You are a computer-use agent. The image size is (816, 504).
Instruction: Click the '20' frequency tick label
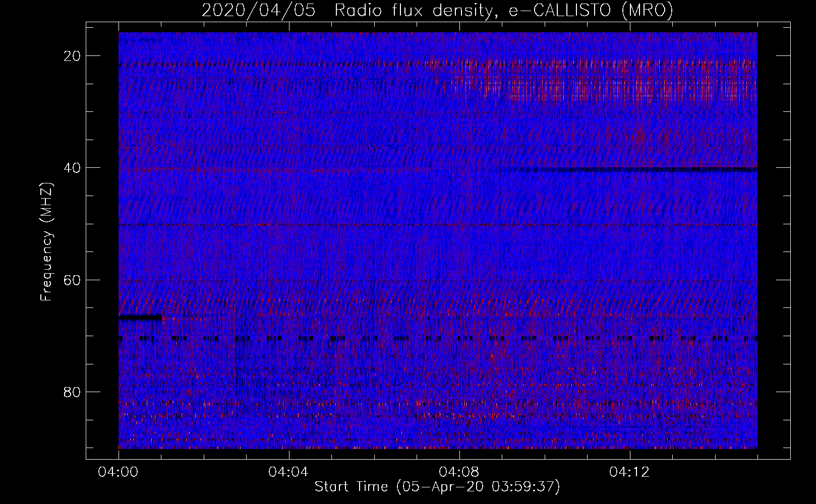point(73,56)
